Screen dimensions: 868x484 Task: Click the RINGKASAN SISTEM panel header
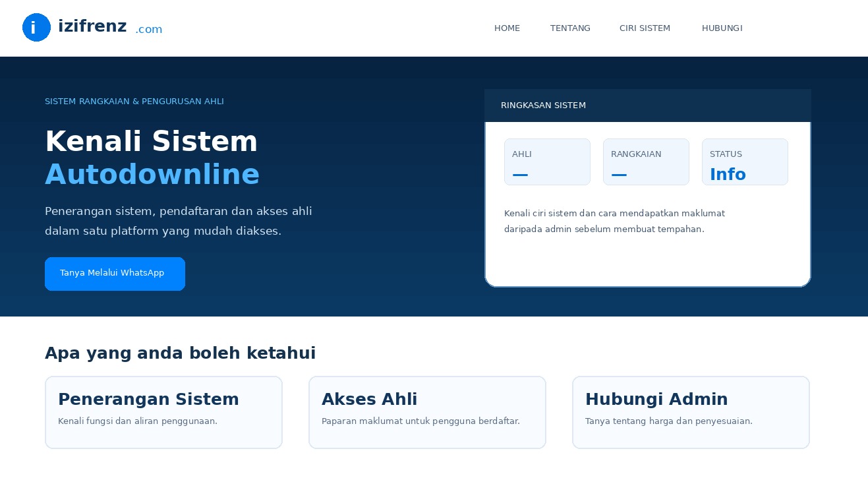pos(647,106)
